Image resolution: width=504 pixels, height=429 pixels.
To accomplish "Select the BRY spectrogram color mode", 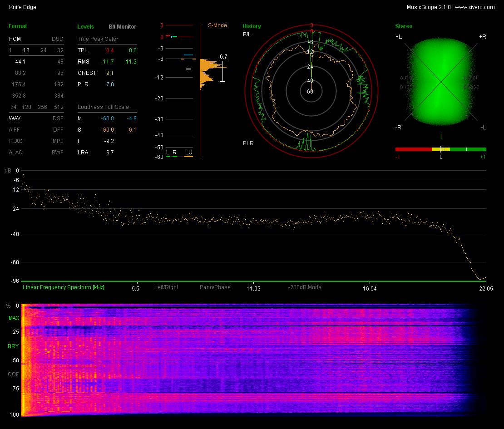I will coord(13,346).
